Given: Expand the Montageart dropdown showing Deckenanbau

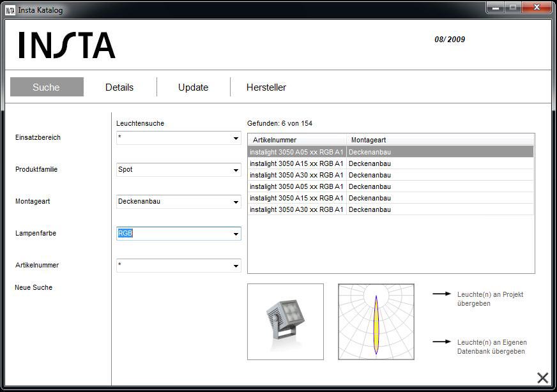Looking at the screenshot, I should tap(179, 202).
